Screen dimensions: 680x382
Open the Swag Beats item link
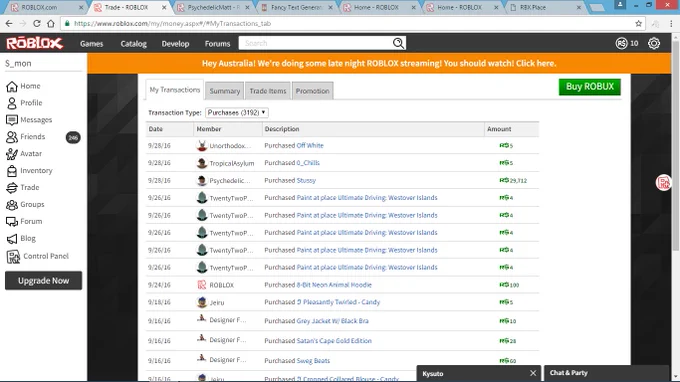point(313,361)
